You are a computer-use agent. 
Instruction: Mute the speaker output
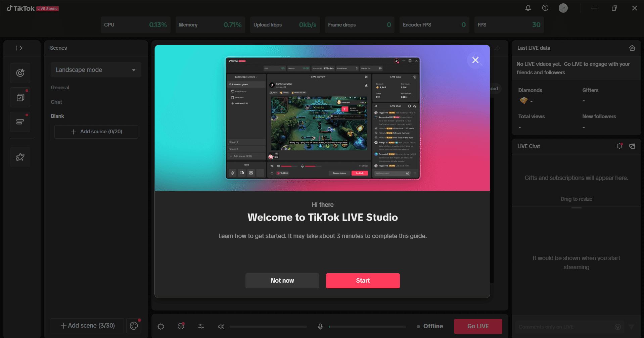click(221, 326)
